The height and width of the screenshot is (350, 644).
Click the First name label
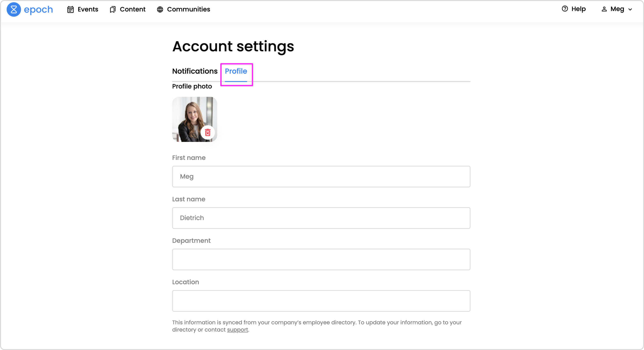pyautogui.click(x=189, y=158)
